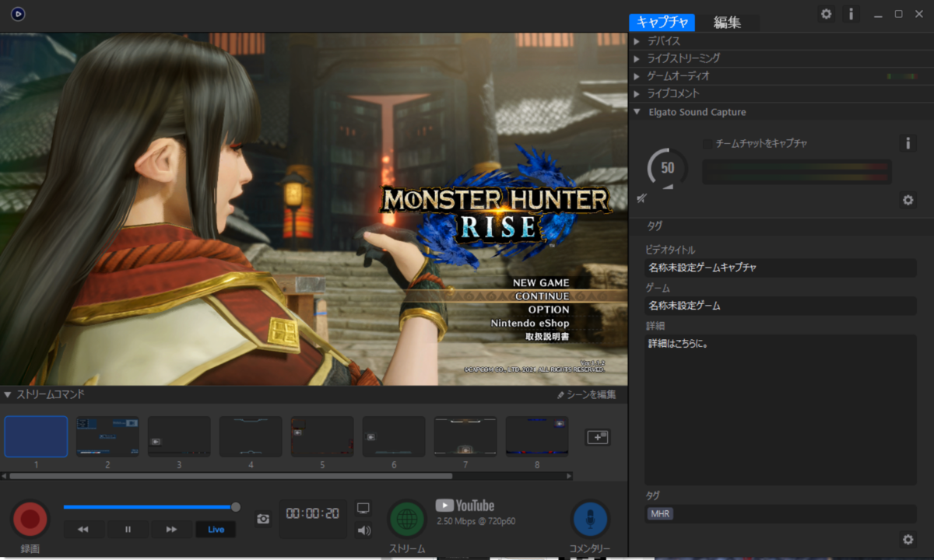The height and width of the screenshot is (560, 934).
Task: Take a screenshot with camera icon
Action: click(x=263, y=519)
